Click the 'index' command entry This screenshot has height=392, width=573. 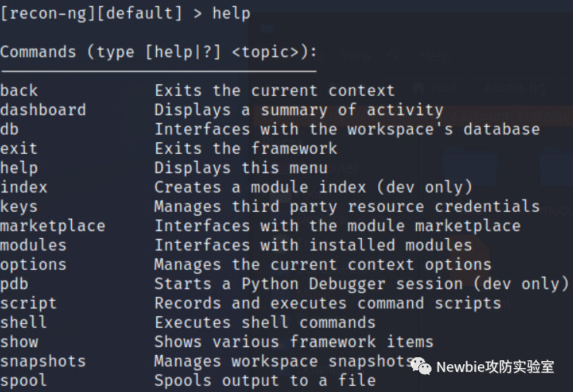(24, 187)
